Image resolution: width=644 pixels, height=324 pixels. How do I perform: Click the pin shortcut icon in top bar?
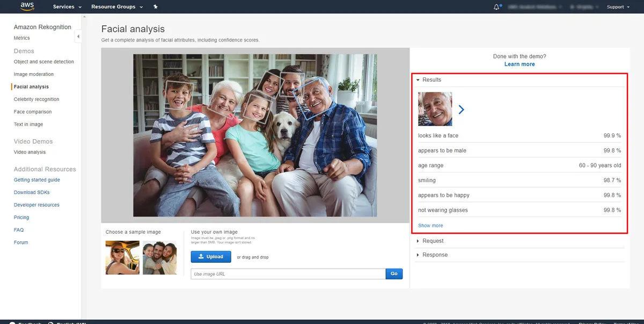155,7
